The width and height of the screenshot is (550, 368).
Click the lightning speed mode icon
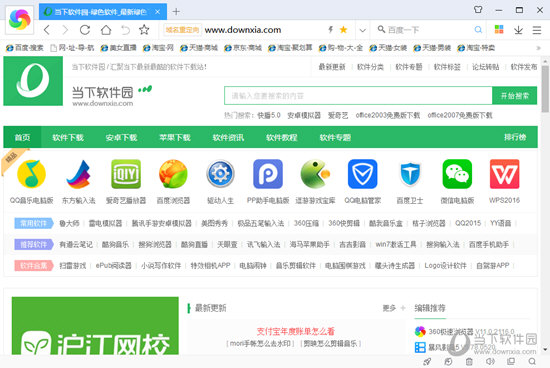click(x=330, y=30)
